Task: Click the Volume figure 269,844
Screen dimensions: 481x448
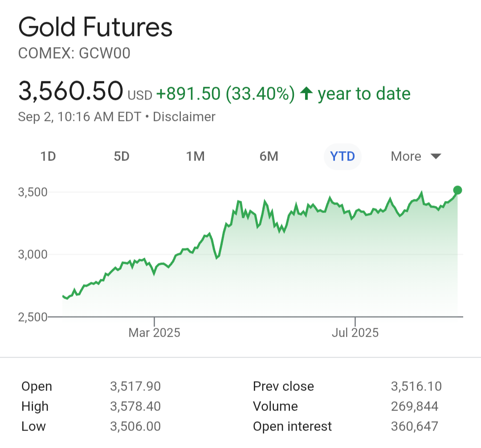Action: 415,406
